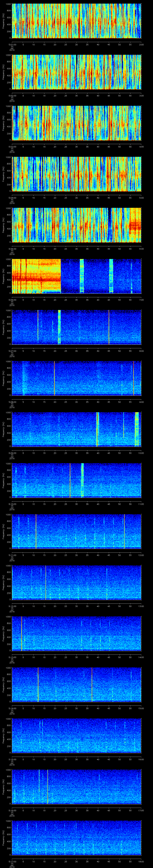The image size is (153, 868).
Task: Click the 5:03:00 start time label
Action: [12, 147]
